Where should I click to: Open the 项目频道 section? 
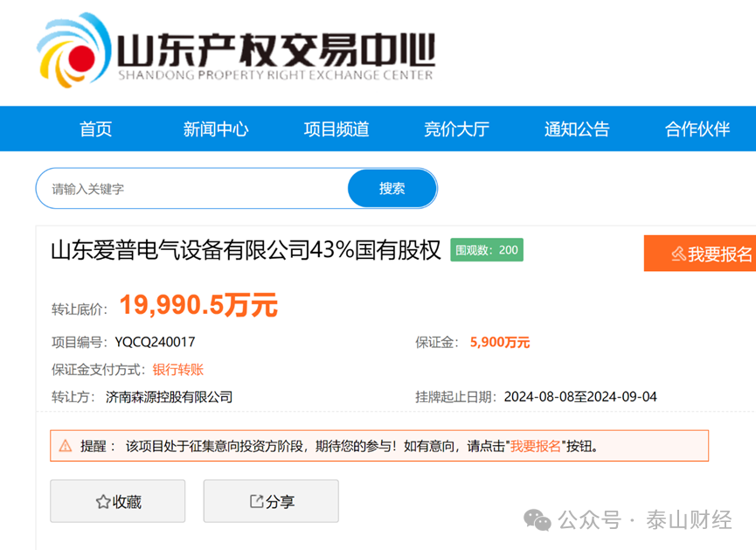click(336, 129)
